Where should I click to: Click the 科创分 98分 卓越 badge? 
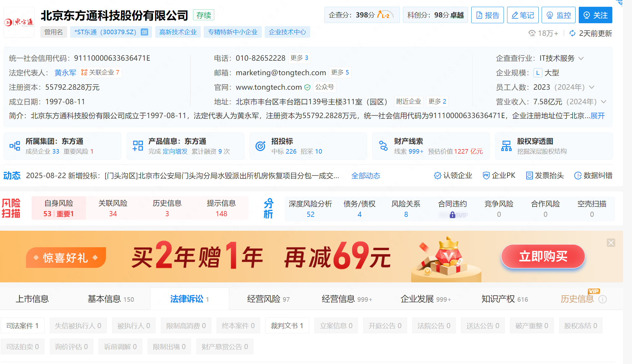tap(435, 15)
